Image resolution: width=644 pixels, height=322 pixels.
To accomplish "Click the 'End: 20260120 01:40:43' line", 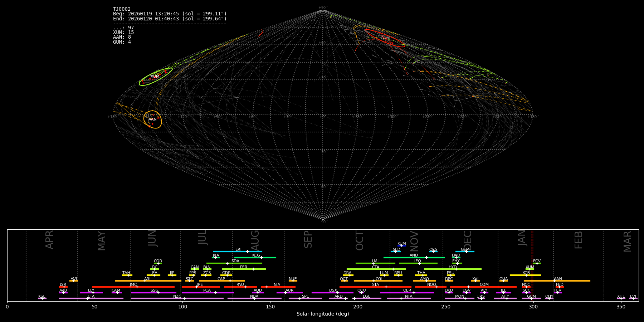I will point(170,19).
